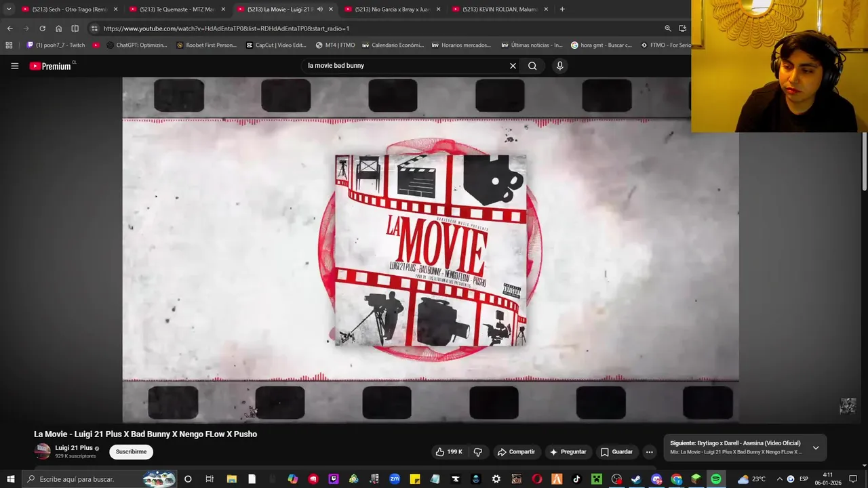Viewport: 868px width, 488px height.
Task: Open the three-dot more actions menu
Action: click(x=649, y=451)
